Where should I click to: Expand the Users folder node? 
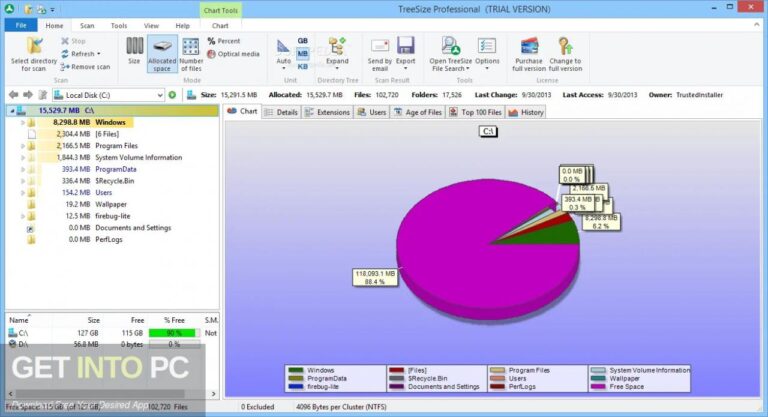tap(23, 193)
